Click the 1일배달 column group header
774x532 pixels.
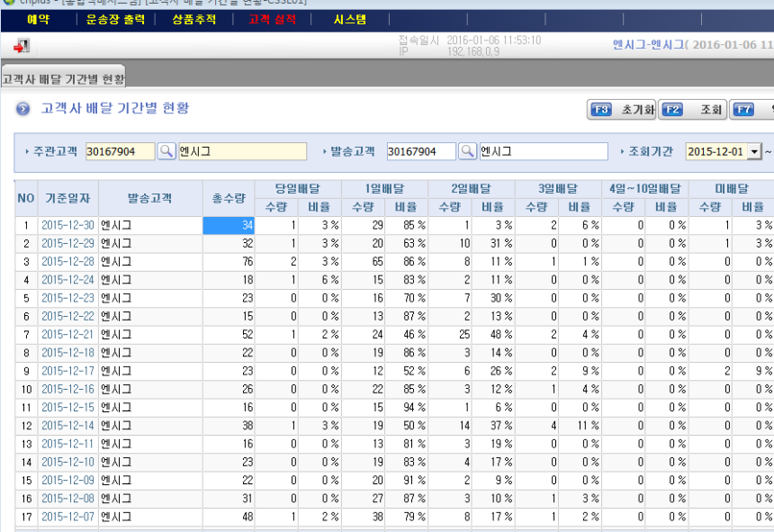click(384, 188)
